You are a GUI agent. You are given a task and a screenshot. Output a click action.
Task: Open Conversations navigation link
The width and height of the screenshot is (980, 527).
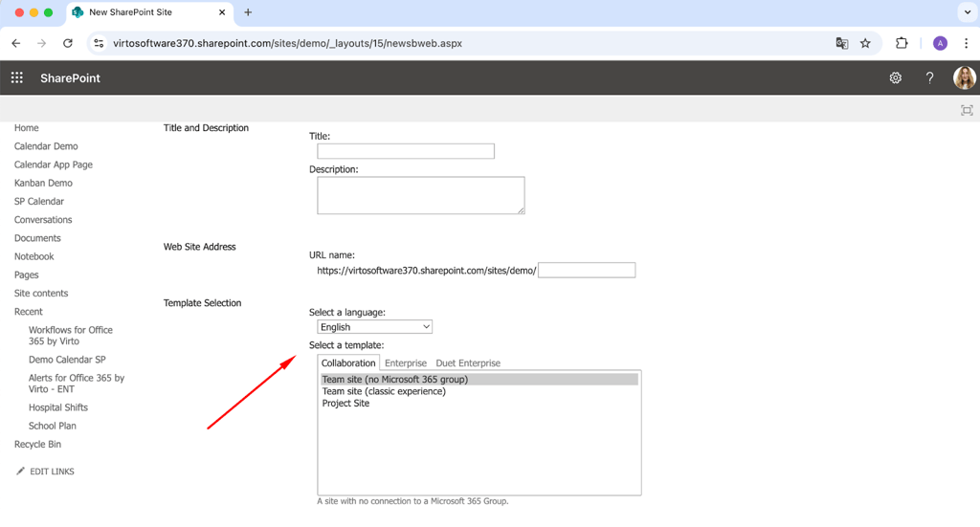[43, 220]
